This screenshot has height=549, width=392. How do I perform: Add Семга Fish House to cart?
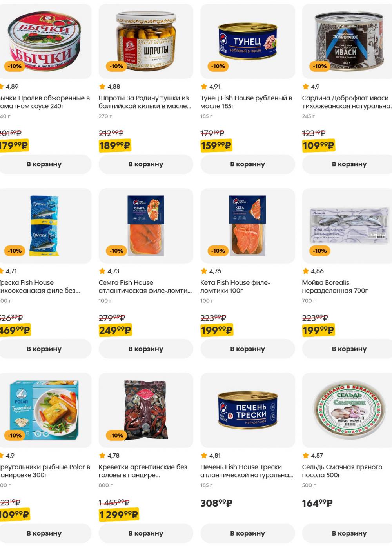click(146, 349)
